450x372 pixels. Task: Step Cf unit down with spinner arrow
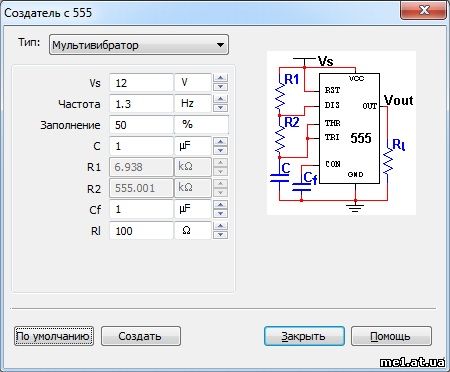220,214
